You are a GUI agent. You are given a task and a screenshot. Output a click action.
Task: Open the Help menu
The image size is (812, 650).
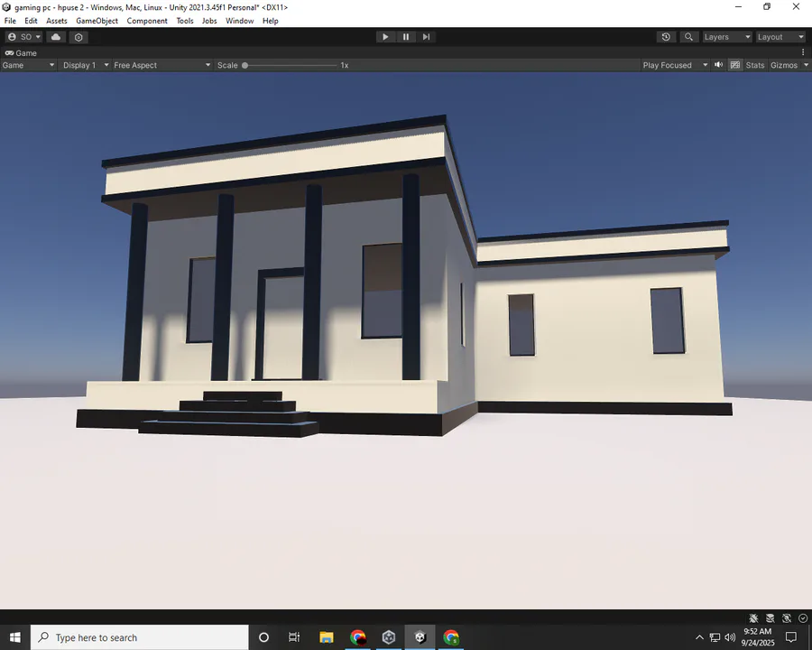pyautogui.click(x=271, y=21)
